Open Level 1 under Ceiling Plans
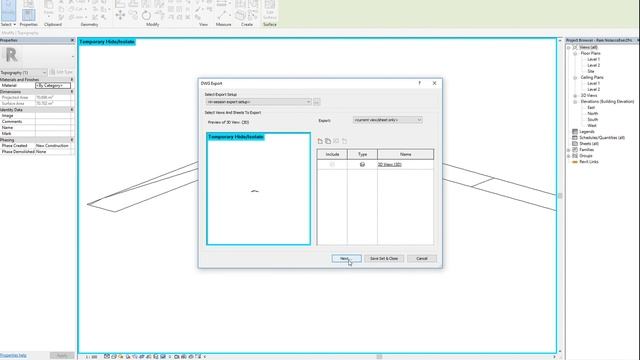Viewport: 640px width, 360px height. click(593, 83)
